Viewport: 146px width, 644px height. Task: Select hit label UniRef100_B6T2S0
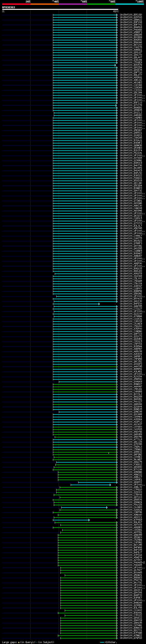[131, 45]
